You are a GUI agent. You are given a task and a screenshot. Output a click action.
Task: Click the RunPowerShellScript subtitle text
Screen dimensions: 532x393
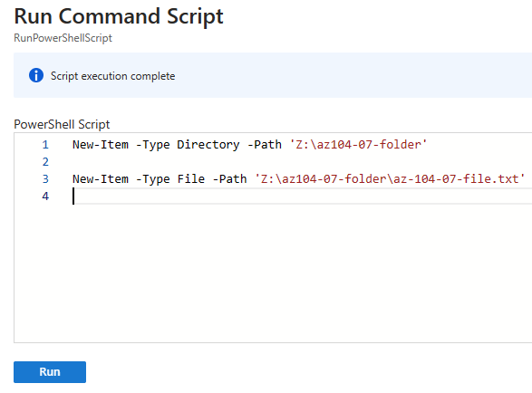tap(63, 38)
